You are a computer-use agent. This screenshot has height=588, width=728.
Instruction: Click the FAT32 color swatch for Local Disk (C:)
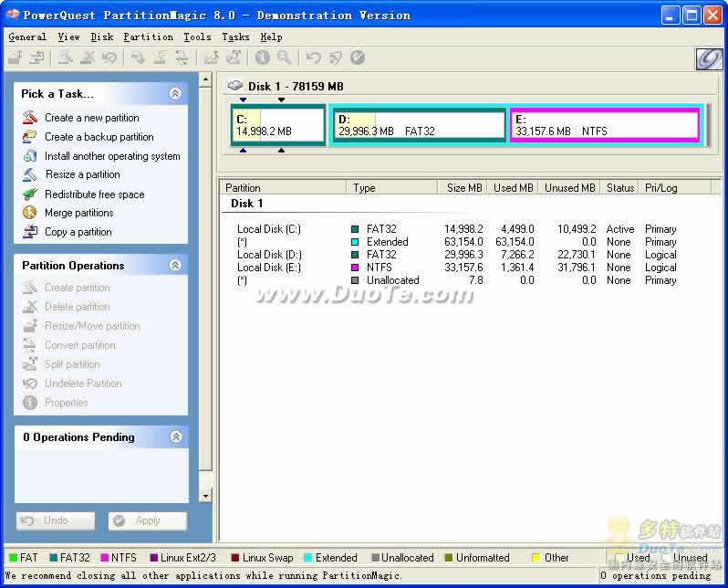pyautogui.click(x=355, y=229)
